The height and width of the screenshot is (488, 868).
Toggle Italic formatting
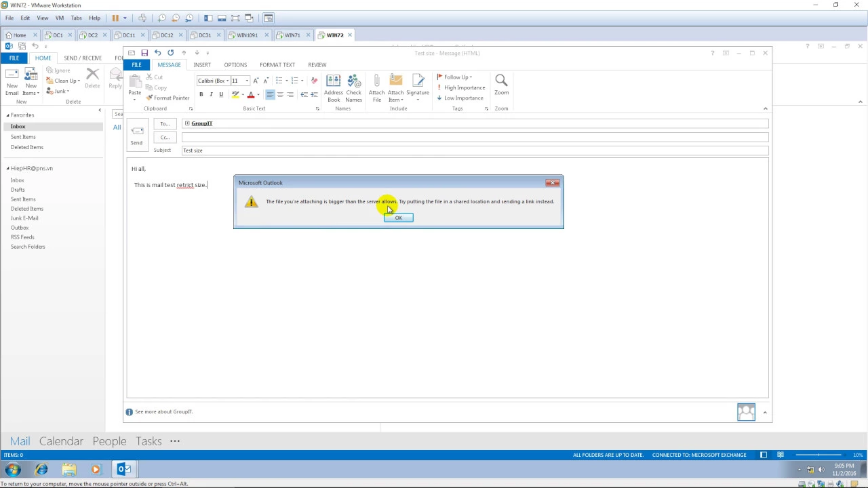coord(211,94)
